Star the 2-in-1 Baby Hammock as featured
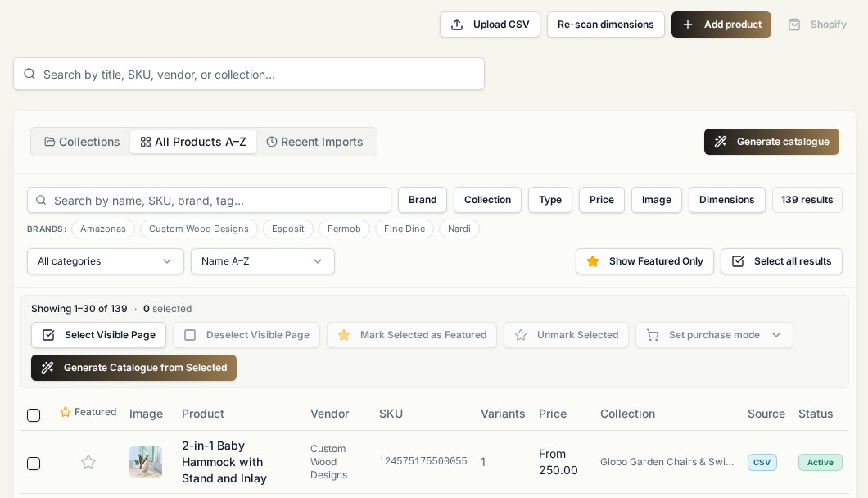 [x=88, y=461]
